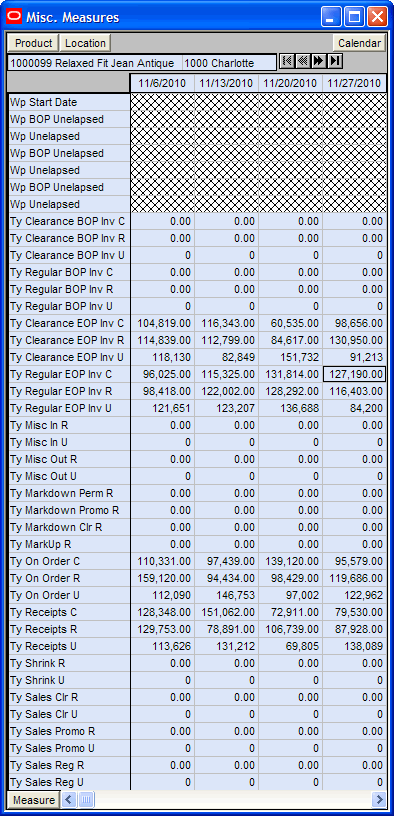This screenshot has height=816, width=394.
Task: Select Ty Regular EOP Inv R label
Action: coord(69,391)
